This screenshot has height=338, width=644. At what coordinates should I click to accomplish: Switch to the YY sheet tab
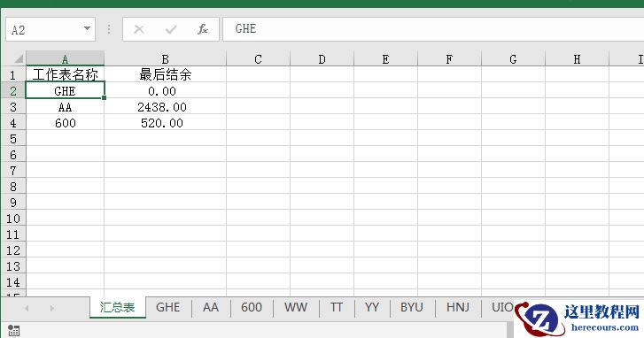tap(372, 307)
